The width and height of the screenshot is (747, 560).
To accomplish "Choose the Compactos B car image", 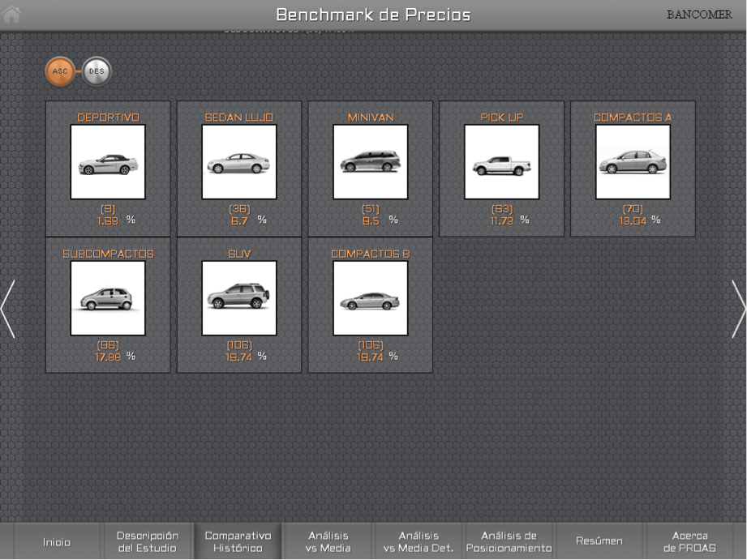I will (370, 298).
